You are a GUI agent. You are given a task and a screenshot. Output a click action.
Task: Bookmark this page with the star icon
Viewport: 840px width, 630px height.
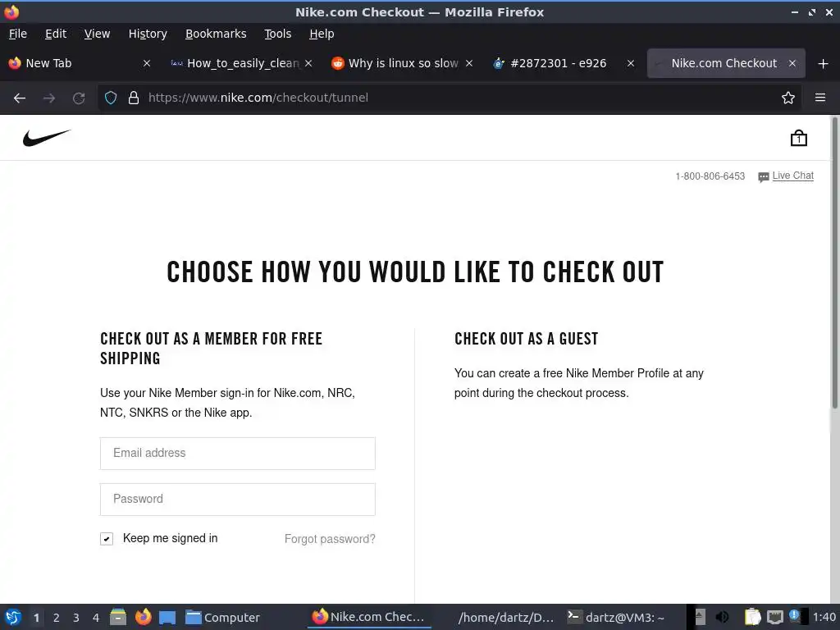pos(788,98)
